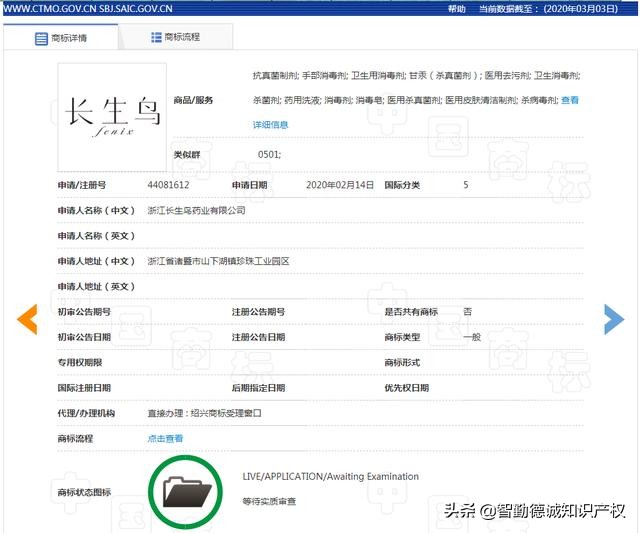Go to next trademark with blue arrow

pos(614,319)
